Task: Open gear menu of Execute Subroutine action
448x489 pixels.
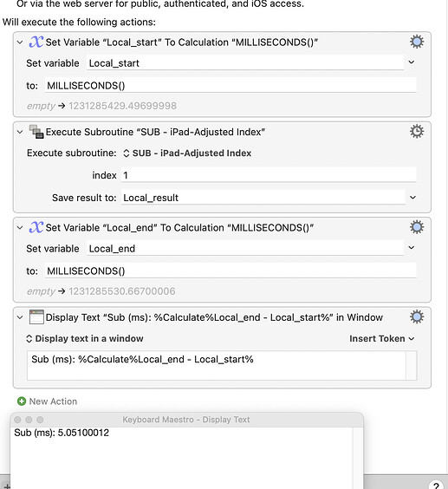Action: (x=417, y=131)
